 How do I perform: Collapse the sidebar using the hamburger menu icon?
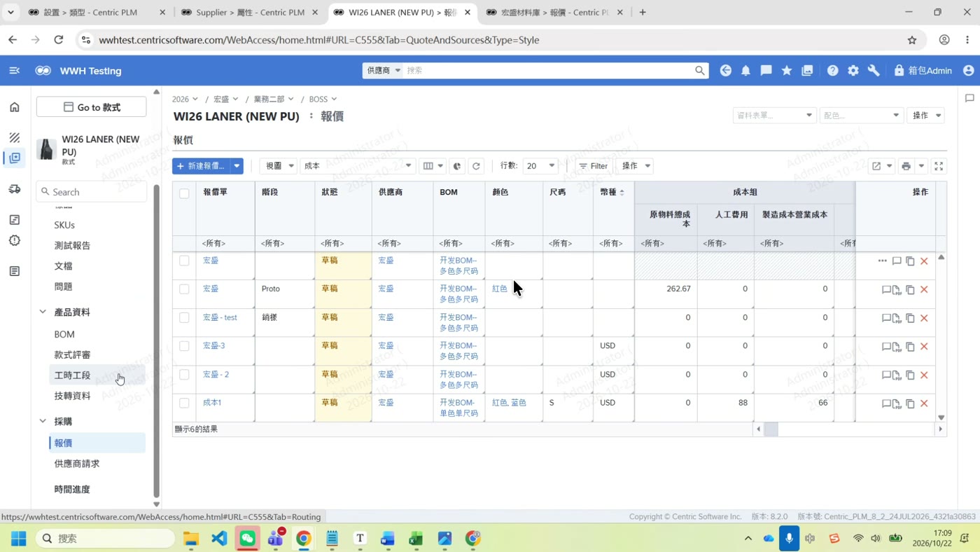click(14, 71)
